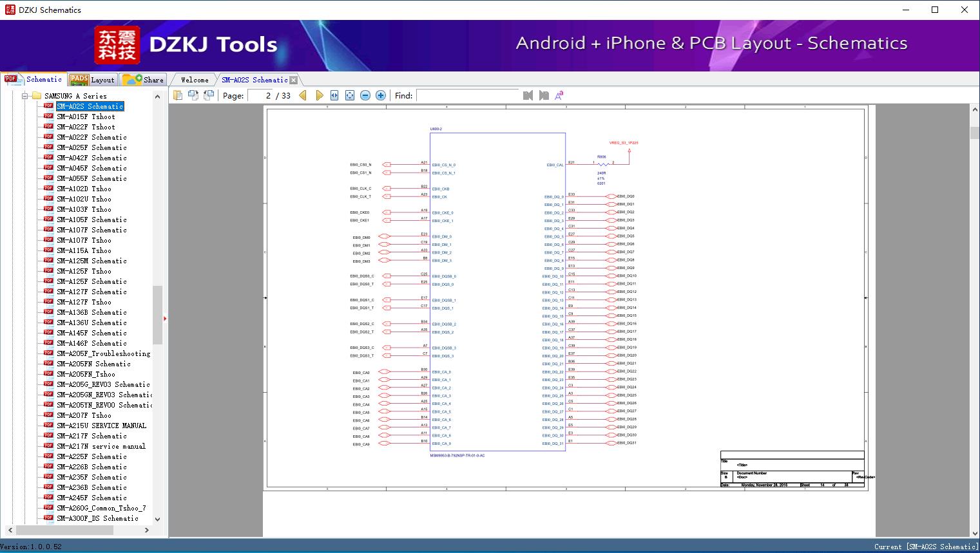Open SM-A217N service manual entry

point(101,446)
